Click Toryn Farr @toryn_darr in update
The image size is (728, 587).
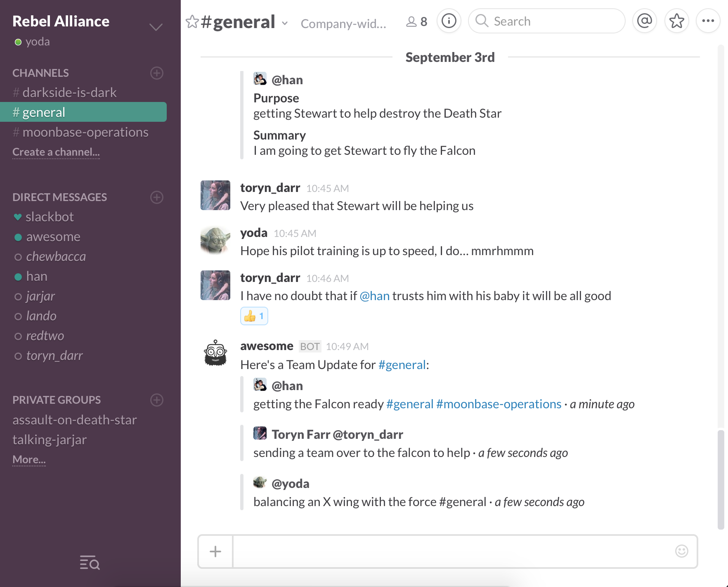337,435
